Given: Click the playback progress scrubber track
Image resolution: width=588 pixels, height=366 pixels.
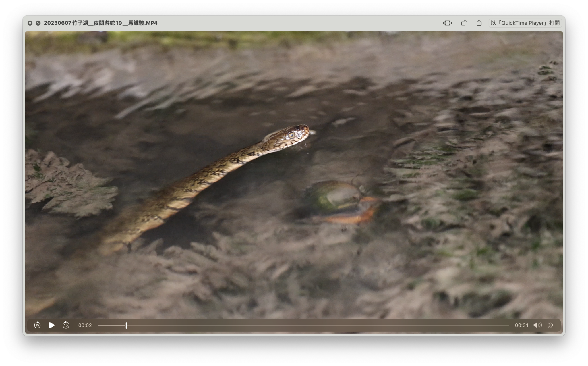Looking at the screenshot, I should [x=303, y=325].
